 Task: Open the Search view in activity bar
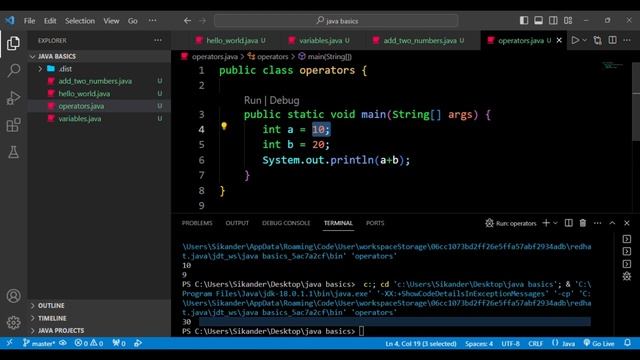tap(13, 70)
